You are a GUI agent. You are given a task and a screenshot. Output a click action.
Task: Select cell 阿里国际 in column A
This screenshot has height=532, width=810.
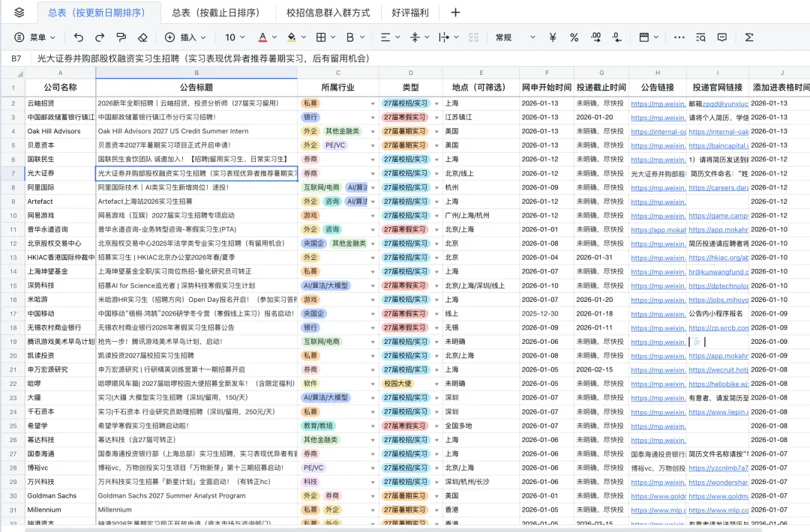point(61,187)
